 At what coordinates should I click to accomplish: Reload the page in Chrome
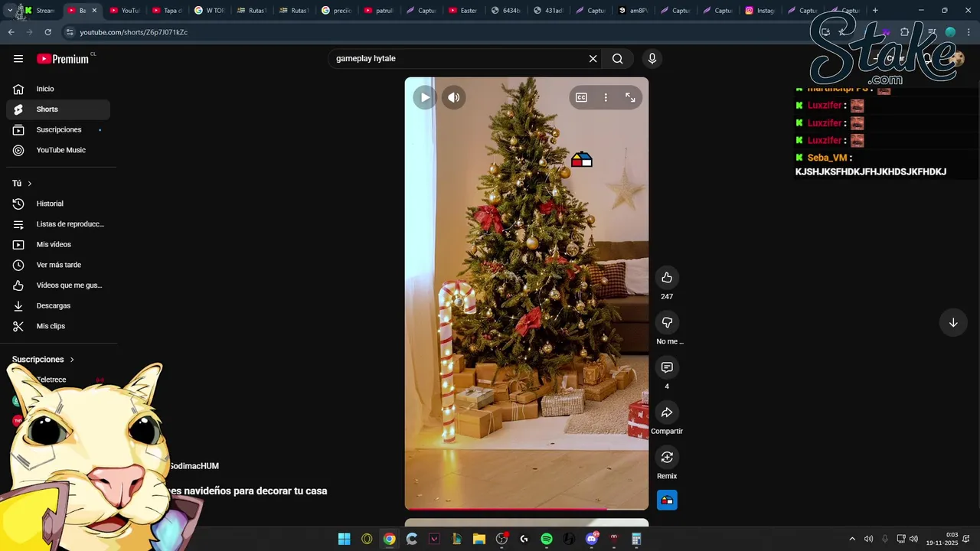[47, 32]
